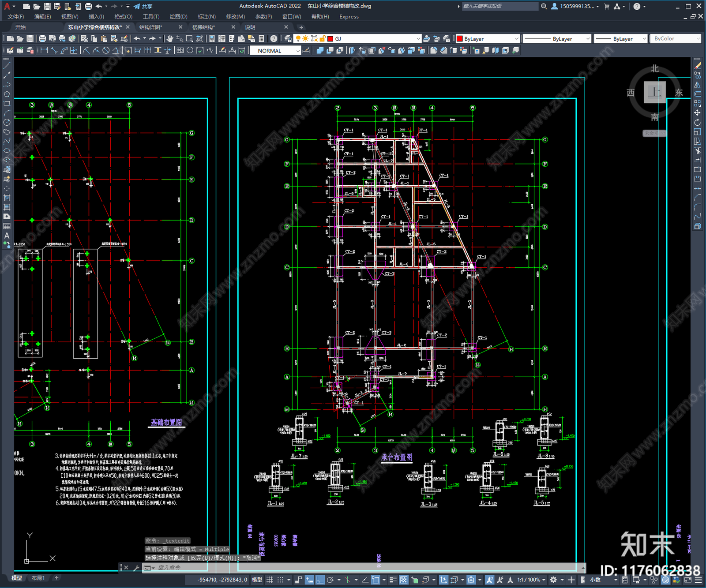Click the Save icon in quick access bar
This screenshot has height=588, width=706.
pos(47,6)
